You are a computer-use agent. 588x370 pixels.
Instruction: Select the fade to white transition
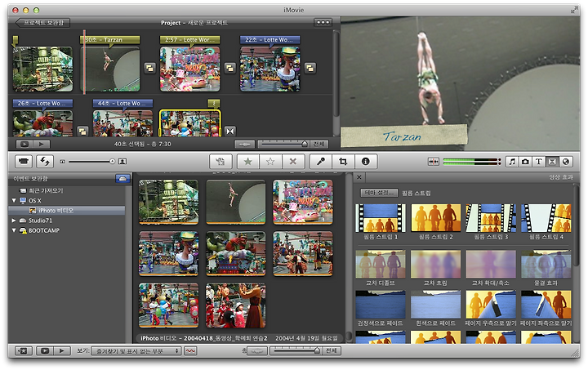pos(435,305)
